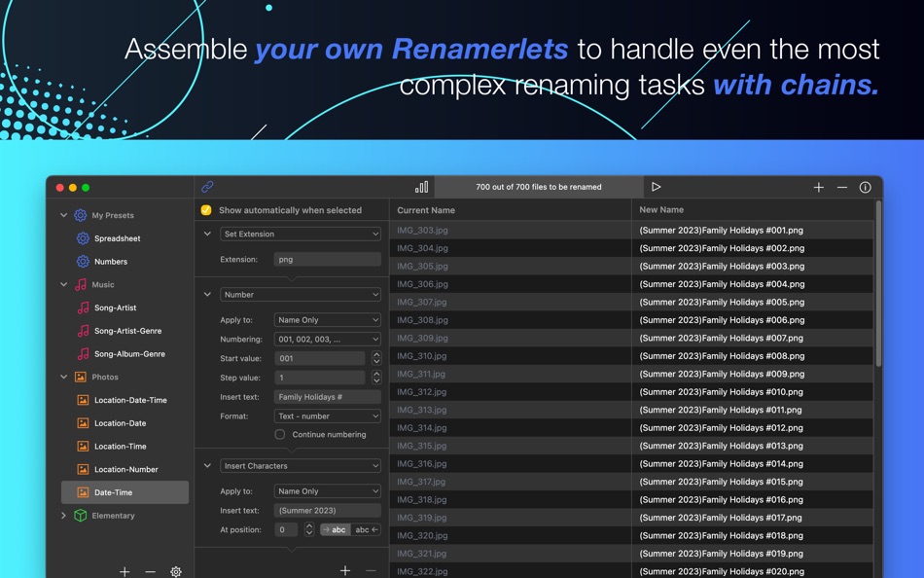This screenshot has width=924, height=578.
Task: Add a new preset with the sidebar plus icon
Action: click(124, 572)
